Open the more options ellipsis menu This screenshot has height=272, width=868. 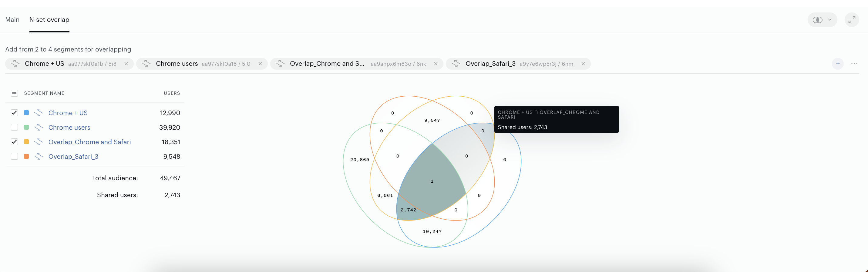pyautogui.click(x=854, y=64)
